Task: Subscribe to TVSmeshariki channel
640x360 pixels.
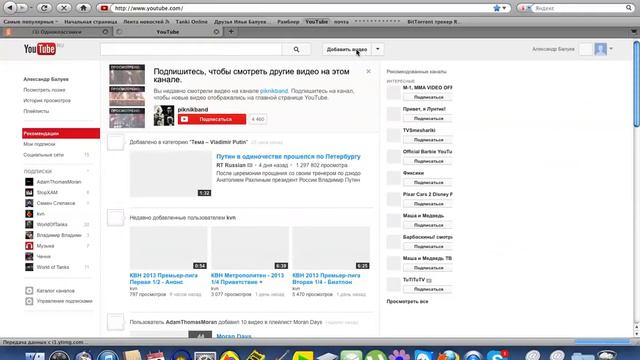Action: click(428, 140)
